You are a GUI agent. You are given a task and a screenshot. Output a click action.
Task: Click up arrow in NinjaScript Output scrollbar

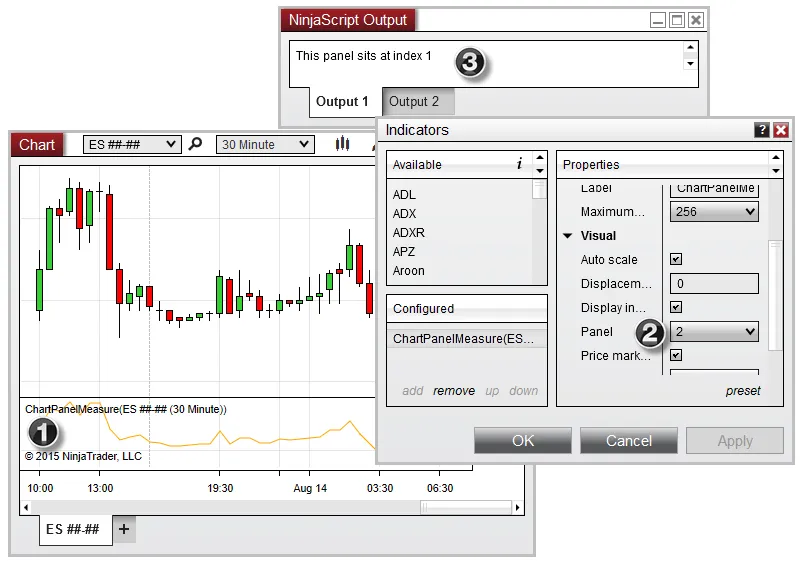click(691, 47)
